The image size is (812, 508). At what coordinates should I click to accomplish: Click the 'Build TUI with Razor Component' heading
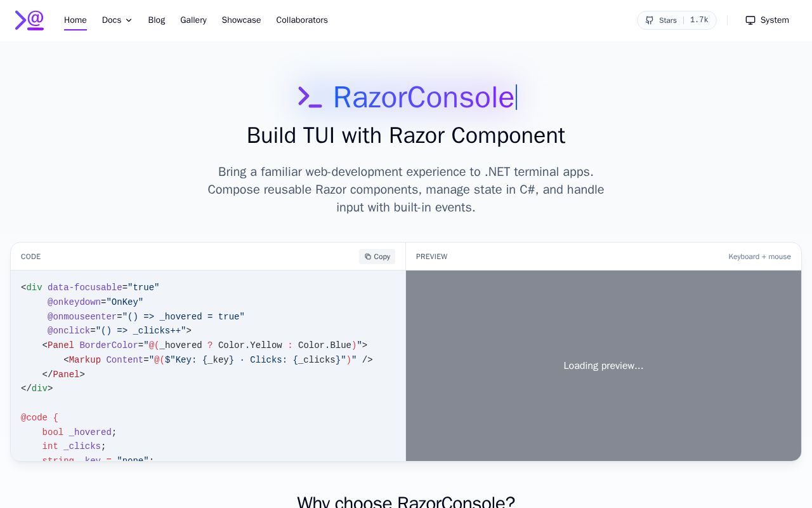pos(406,135)
